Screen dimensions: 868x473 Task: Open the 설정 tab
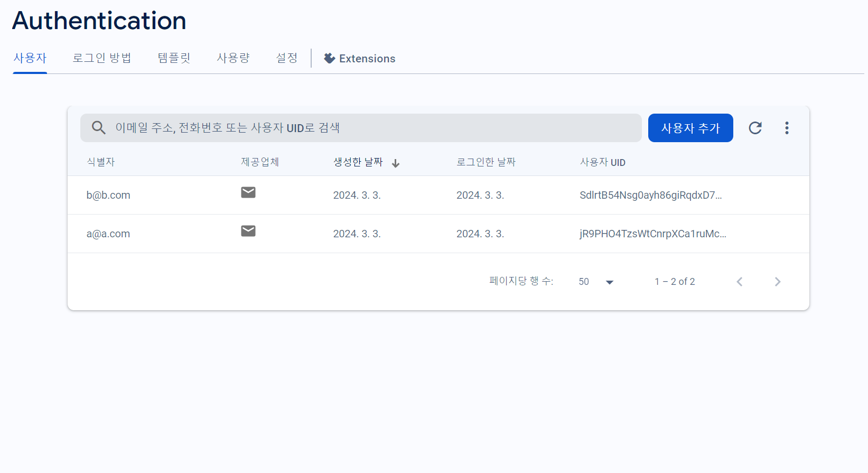pyautogui.click(x=287, y=58)
